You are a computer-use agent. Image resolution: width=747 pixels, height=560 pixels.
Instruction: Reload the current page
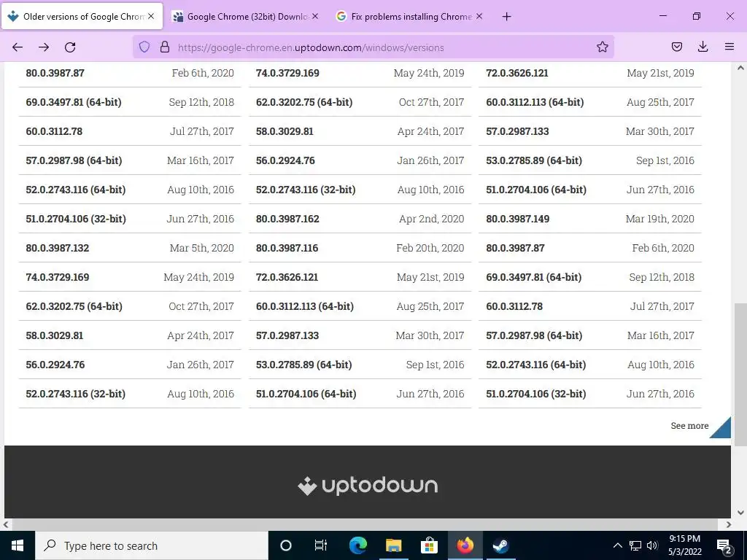click(70, 47)
